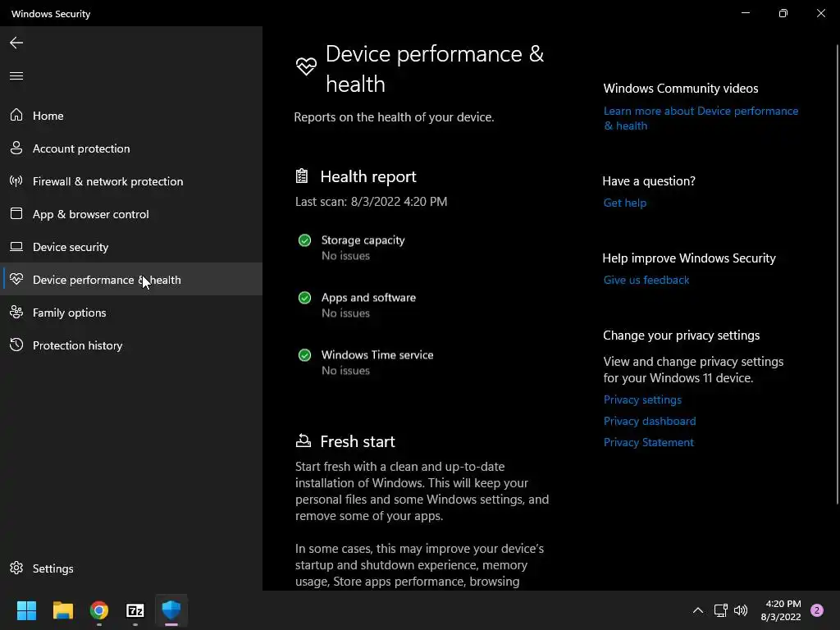Screen dimensions: 840x630
Task: Show hidden tray icons chevron
Action: (x=697, y=609)
